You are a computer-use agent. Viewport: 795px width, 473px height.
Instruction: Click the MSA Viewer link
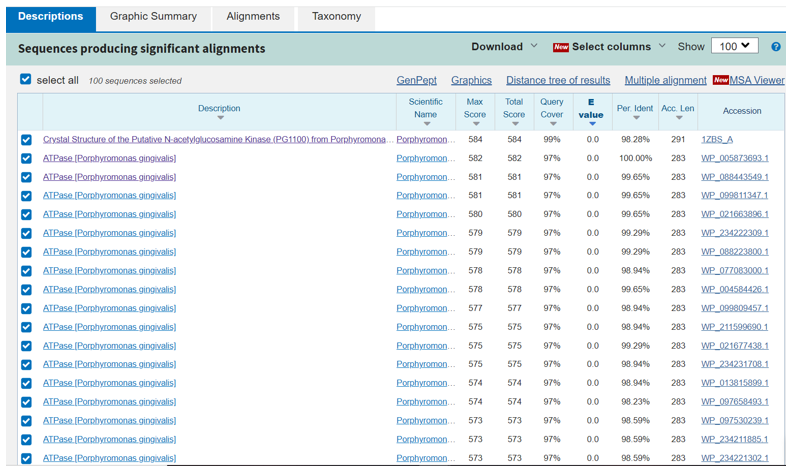[x=757, y=80]
